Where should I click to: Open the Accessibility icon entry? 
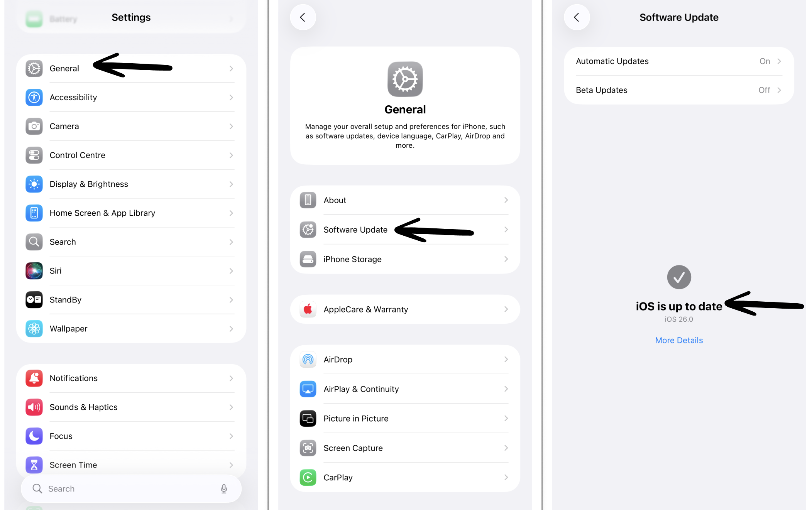(34, 97)
